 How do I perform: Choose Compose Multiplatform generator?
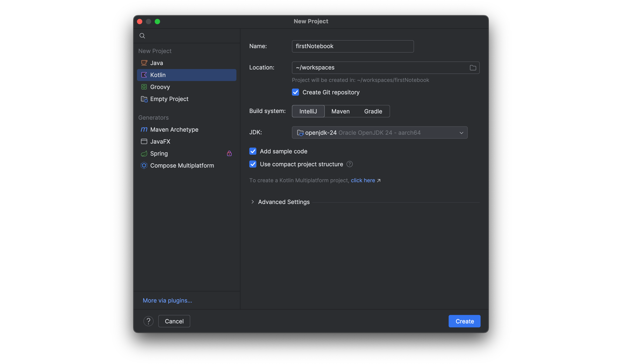coord(187,165)
